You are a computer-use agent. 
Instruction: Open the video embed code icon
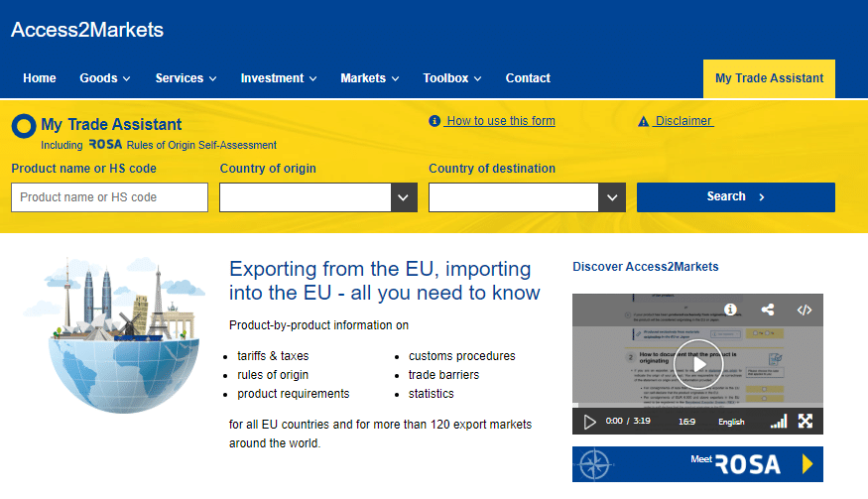tap(805, 310)
